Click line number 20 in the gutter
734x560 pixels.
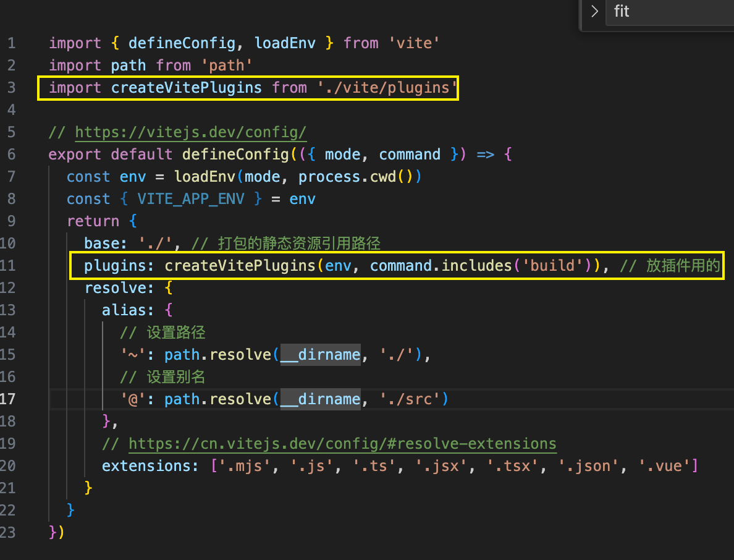click(x=8, y=466)
